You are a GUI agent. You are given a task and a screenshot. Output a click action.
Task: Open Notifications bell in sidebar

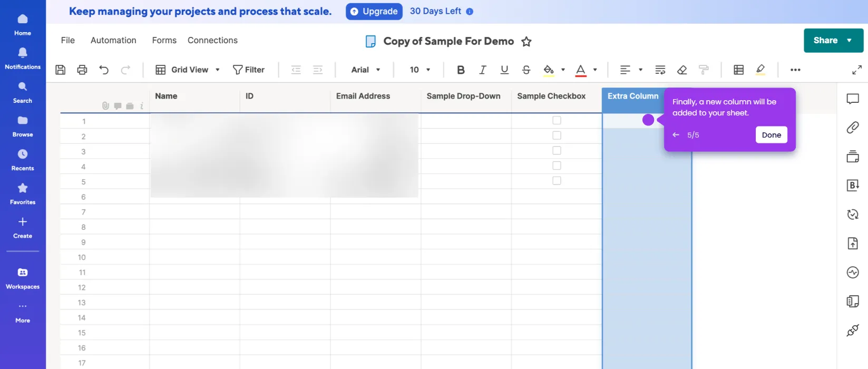(23, 58)
